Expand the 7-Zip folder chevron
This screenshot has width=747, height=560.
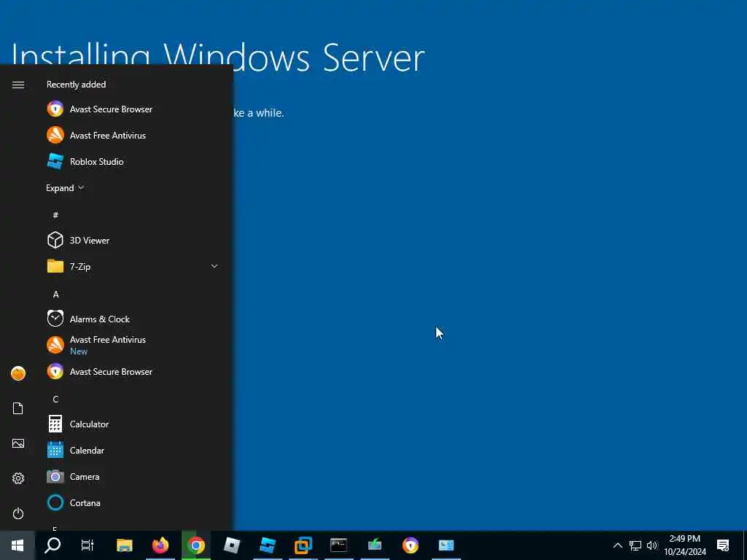coord(214,266)
